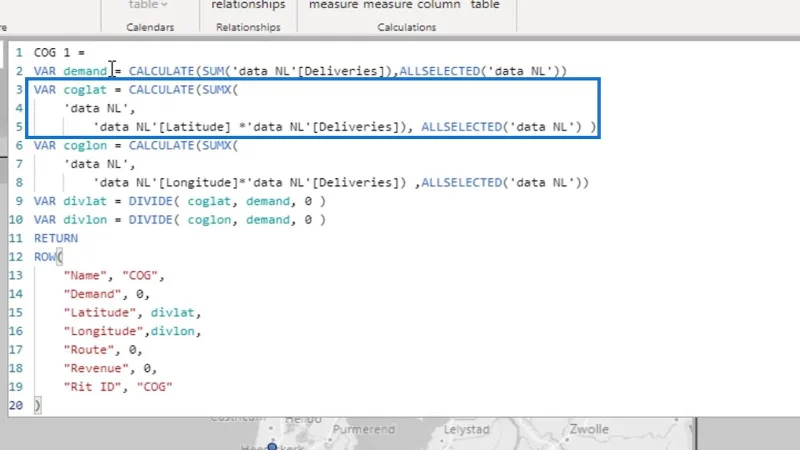The height and width of the screenshot is (450, 800).
Task: Click SUM function on line 2
Action: point(213,71)
